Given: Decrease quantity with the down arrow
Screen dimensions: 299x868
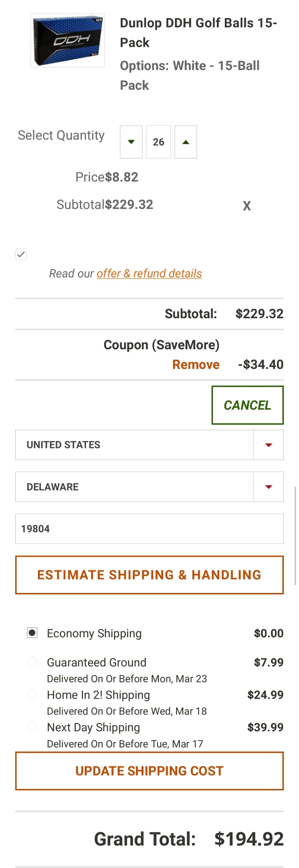Looking at the screenshot, I should (x=131, y=142).
